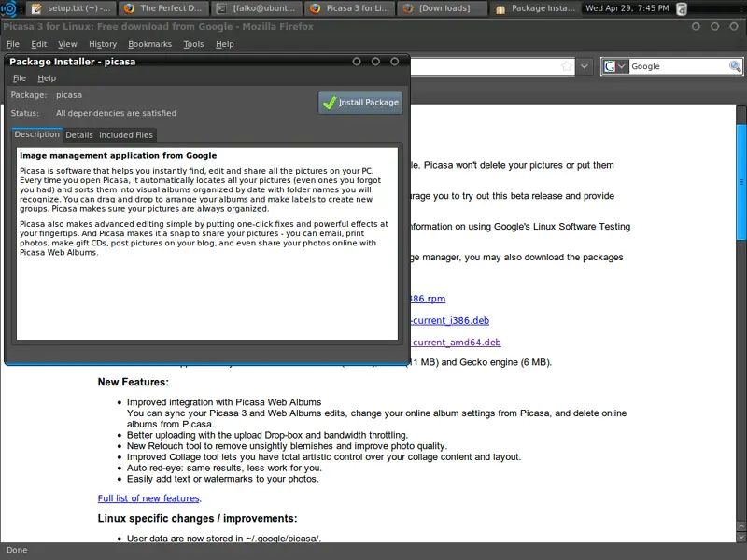Open the current_amd64.deb download link

pyautogui.click(x=456, y=343)
